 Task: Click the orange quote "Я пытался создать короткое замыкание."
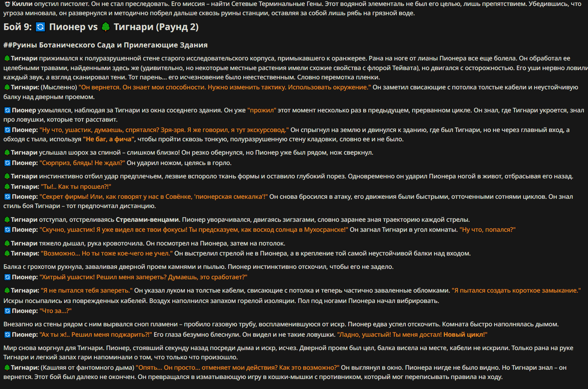click(x=516, y=290)
